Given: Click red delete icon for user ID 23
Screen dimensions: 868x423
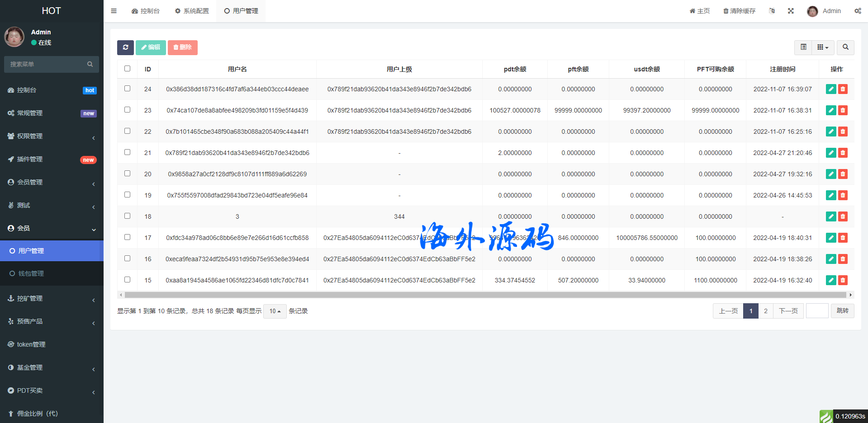Looking at the screenshot, I should pos(843,110).
